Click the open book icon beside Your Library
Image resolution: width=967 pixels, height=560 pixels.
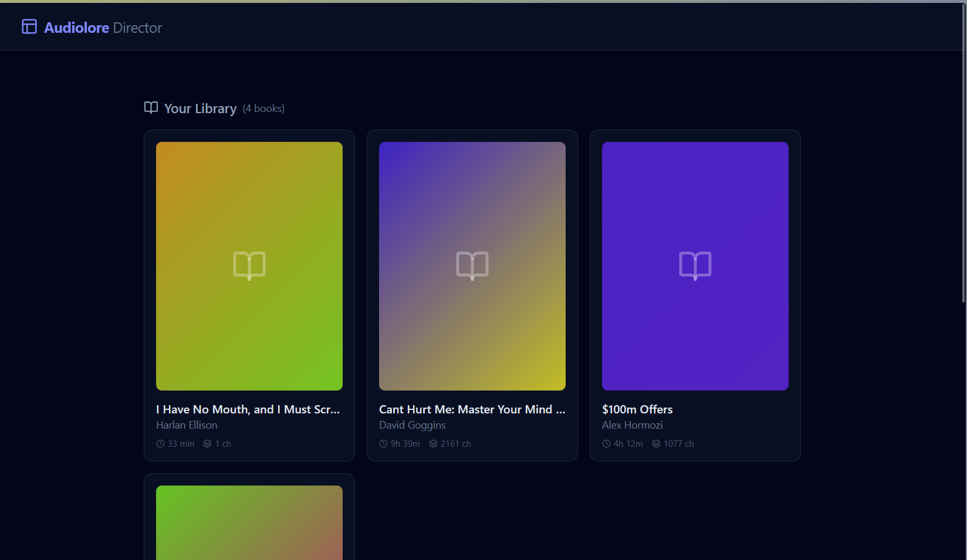pos(151,108)
